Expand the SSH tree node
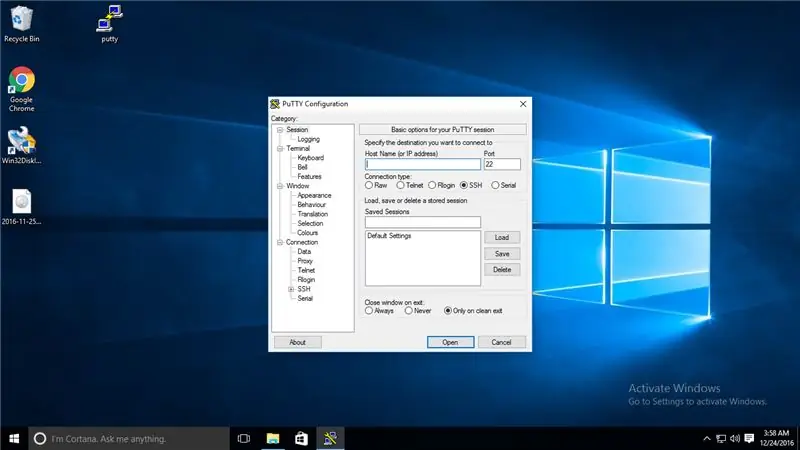Viewport: 800px width, 450px height. tap(291, 289)
